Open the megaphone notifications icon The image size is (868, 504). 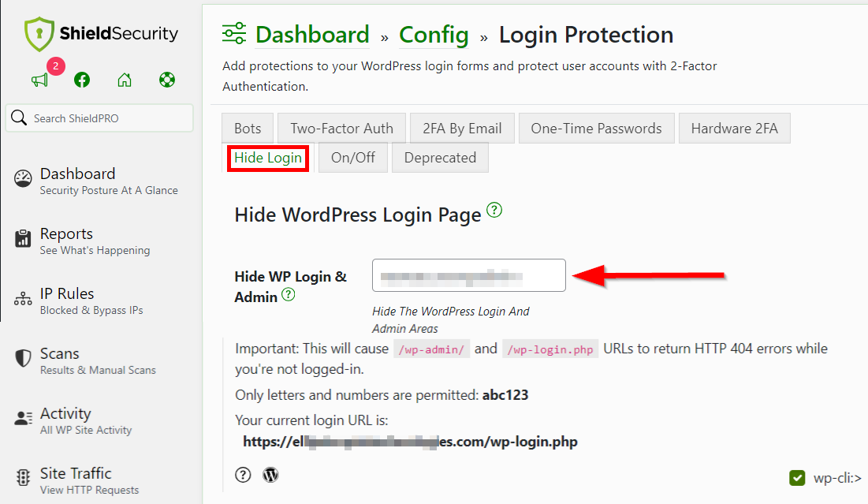point(39,80)
